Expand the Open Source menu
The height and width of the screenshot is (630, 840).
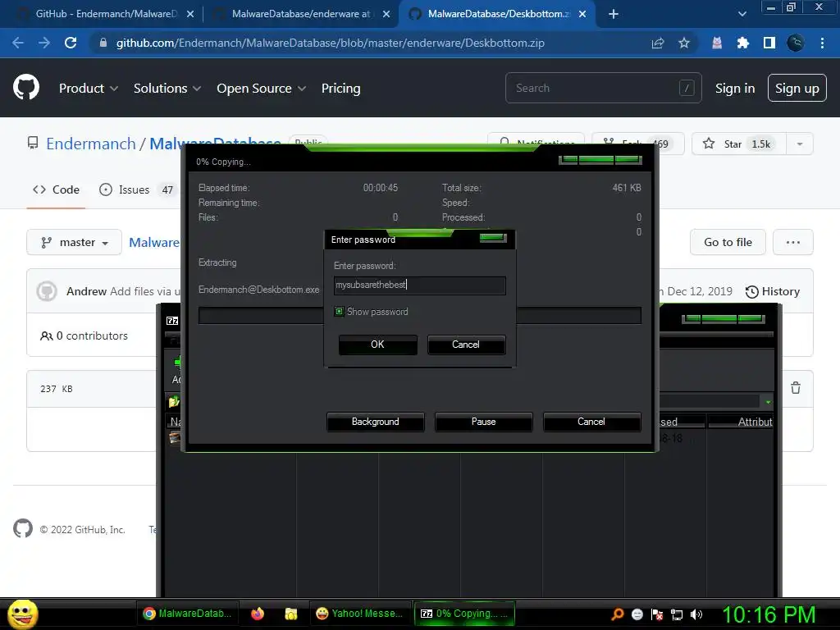click(262, 88)
